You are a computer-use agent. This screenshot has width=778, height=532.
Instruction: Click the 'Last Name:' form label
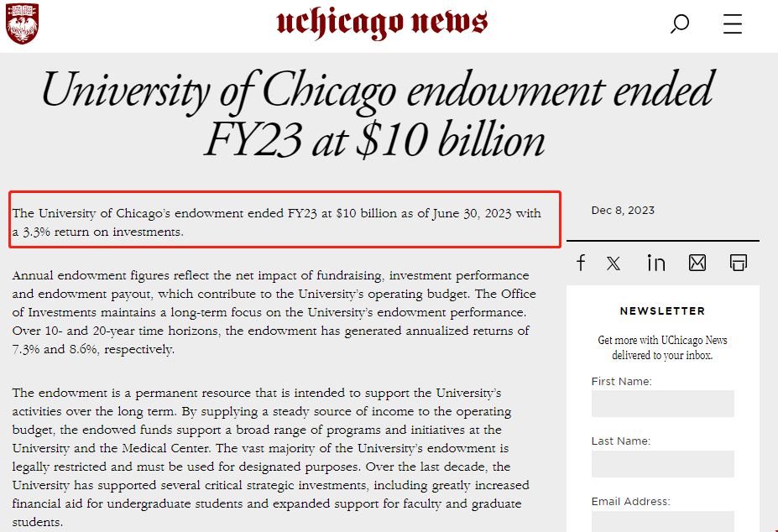[620, 441]
